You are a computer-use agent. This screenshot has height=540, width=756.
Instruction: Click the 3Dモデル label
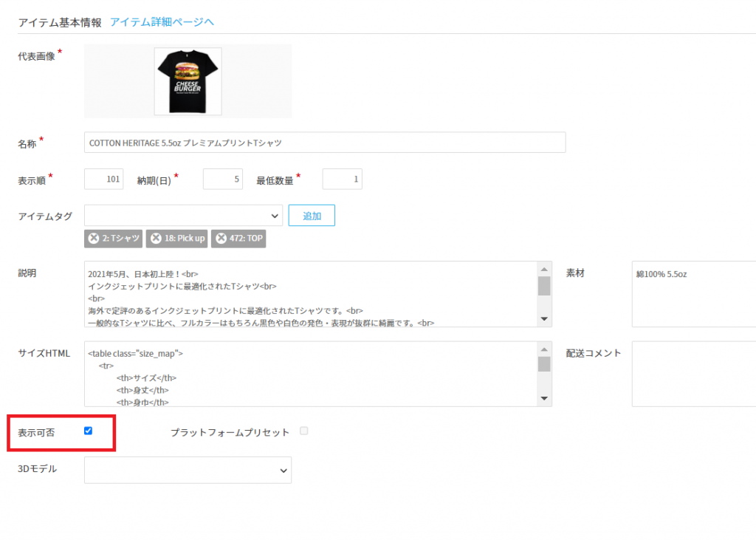(x=37, y=468)
